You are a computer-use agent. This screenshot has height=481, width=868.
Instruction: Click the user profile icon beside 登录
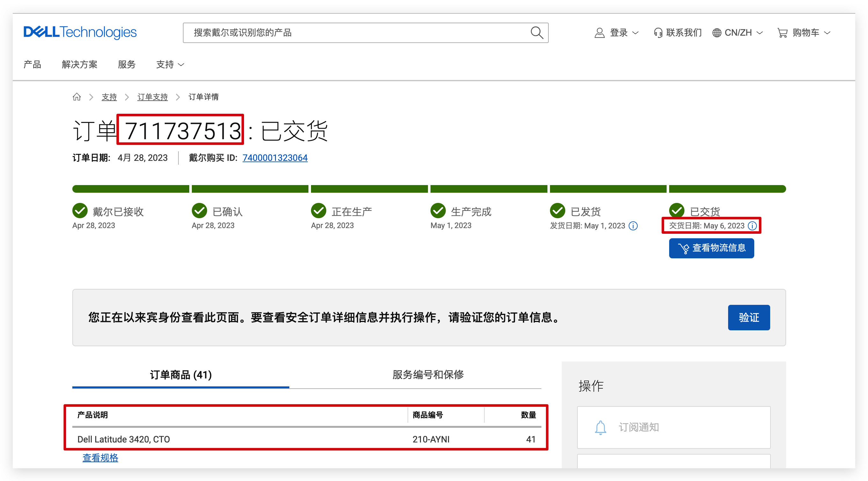point(599,33)
